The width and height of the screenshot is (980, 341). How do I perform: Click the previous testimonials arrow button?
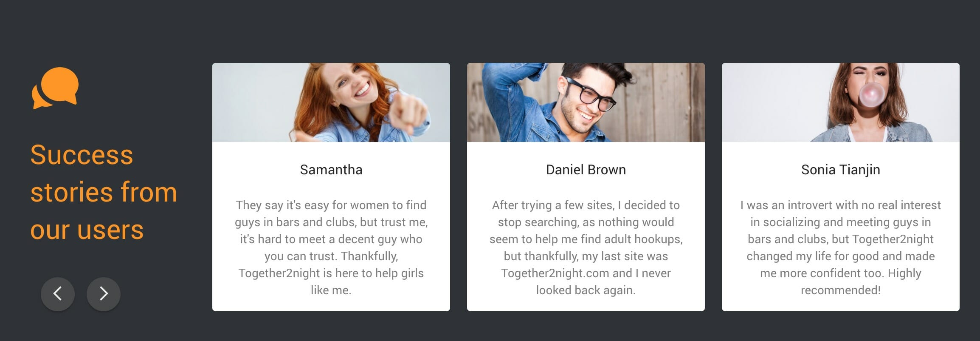[58, 294]
